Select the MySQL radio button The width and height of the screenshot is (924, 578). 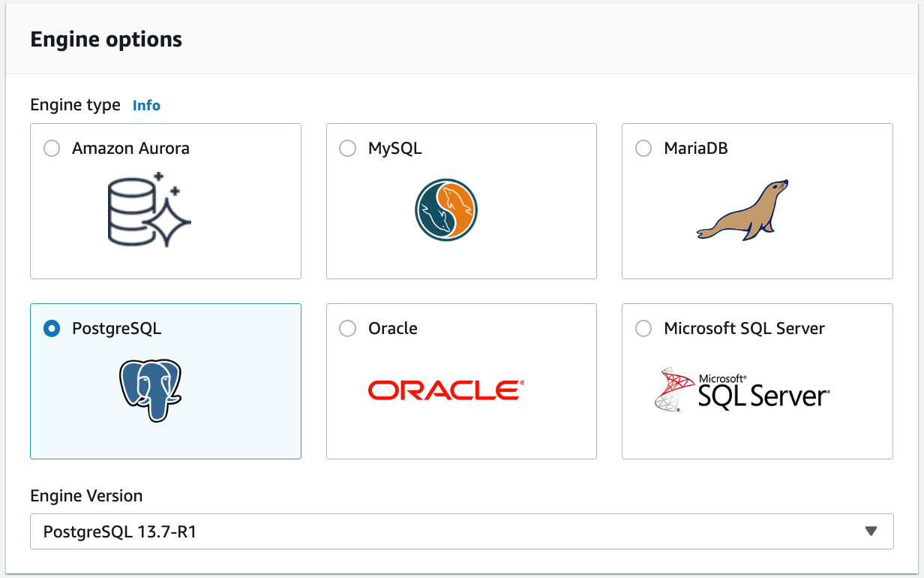[x=347, y=148]
